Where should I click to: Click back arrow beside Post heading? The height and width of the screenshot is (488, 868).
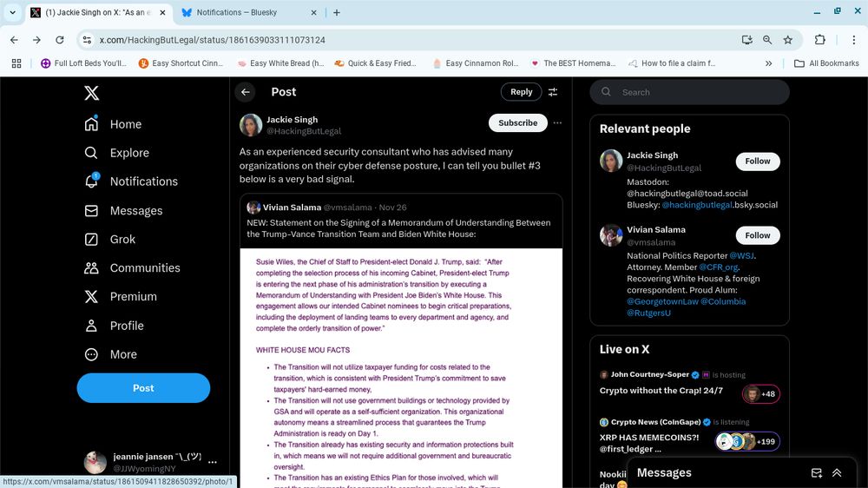point(246,92)
